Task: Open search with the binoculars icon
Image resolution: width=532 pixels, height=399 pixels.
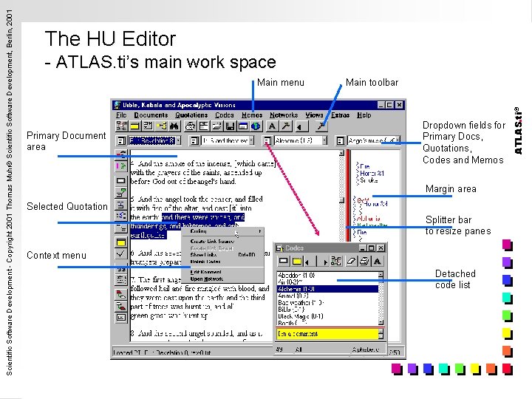Action: pyautogui.click(x=174, y=126)
